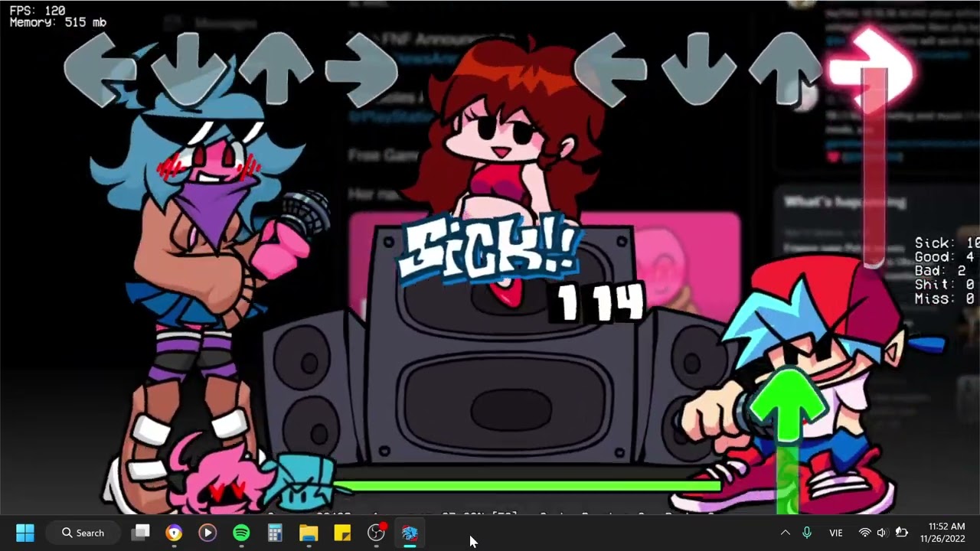Click the green health bar
The image size is (980, 551).
[x=528, y=485]
